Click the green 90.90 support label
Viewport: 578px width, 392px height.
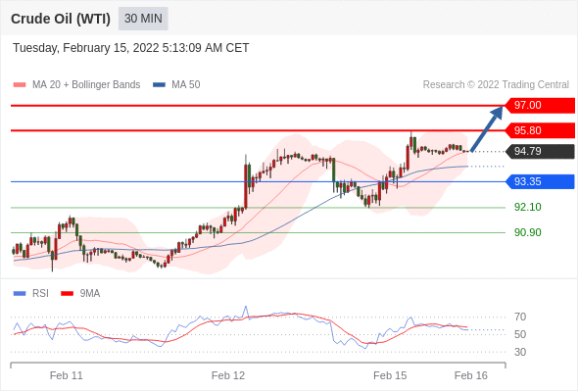(527, 232)
